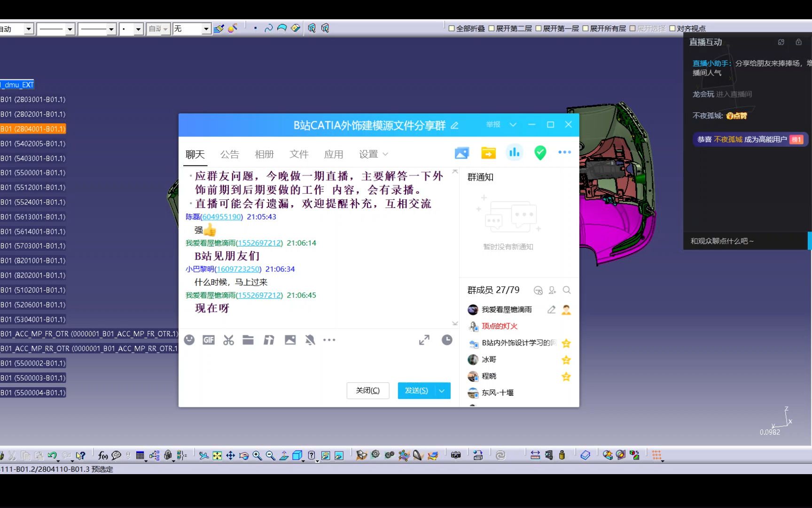Image resolution: width=812 pixels, height=508 pixels.
Task: Search group members magnifier icon
Action: click(x=567, y=290)
